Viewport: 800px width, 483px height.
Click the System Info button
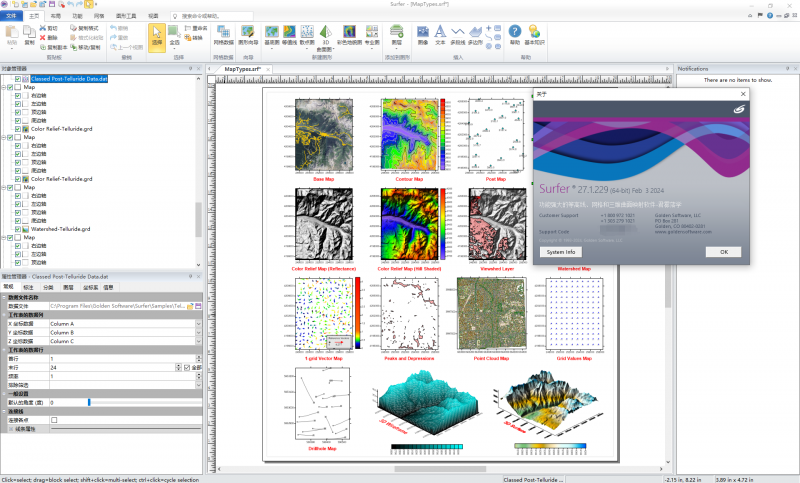click(560, 252)
